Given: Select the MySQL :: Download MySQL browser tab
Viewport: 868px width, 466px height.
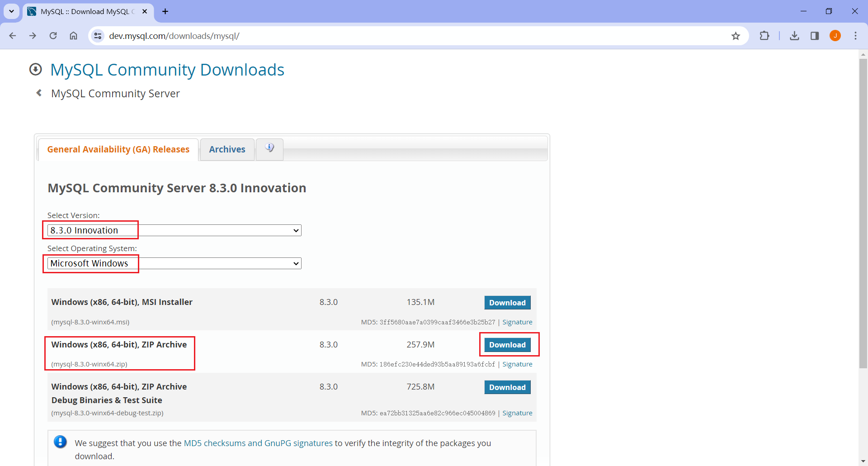Looking at the screenshot, I should 88,11.
